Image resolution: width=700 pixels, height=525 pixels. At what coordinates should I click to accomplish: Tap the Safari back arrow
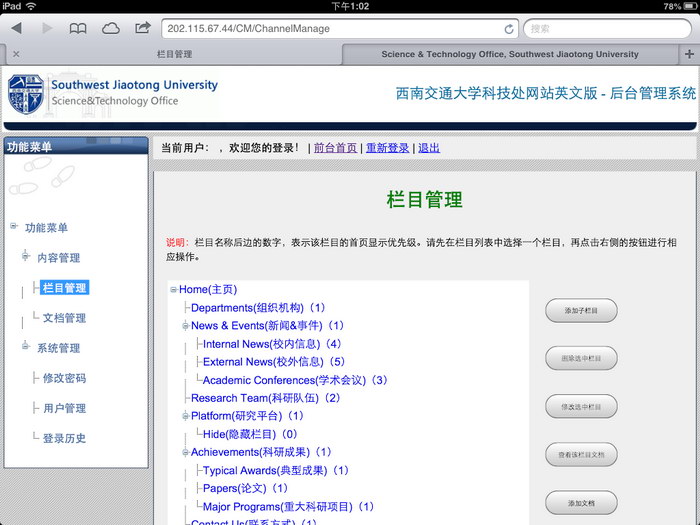tap(17, 29)
